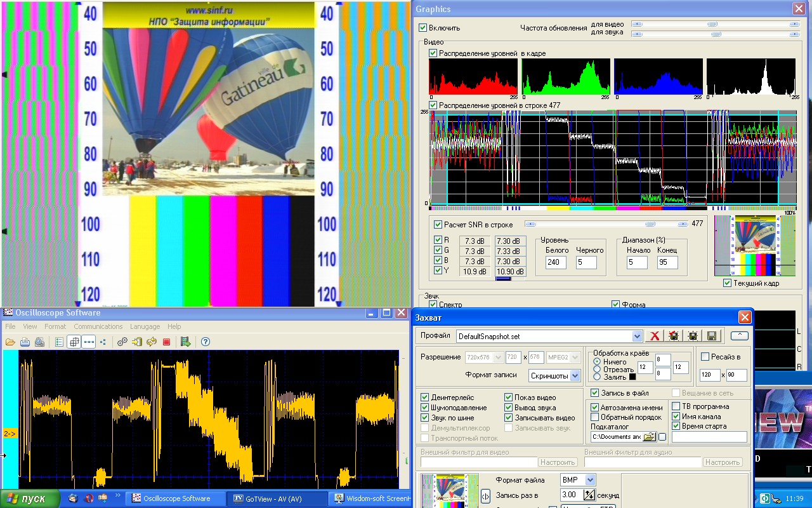
Task: Open the Communications menu in Oscilloscope Software
Action: 98,326
